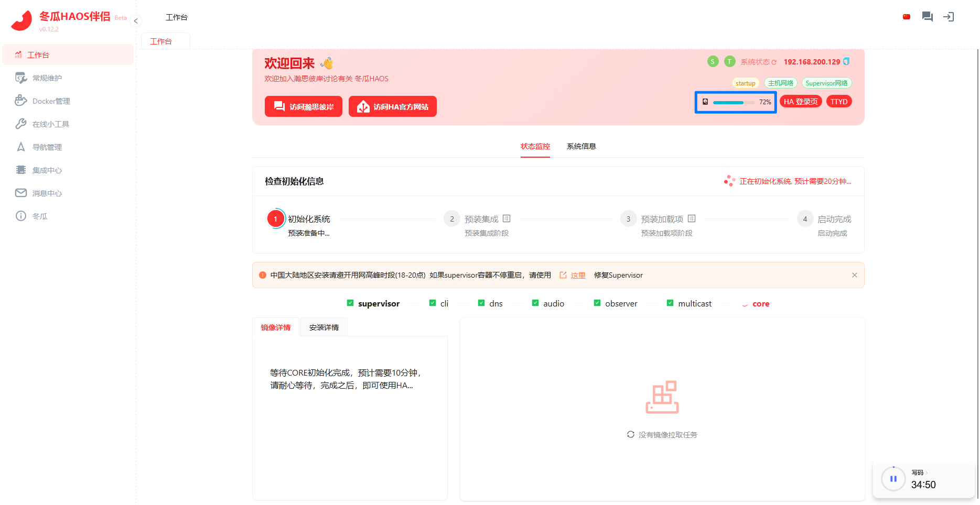Refresh the 系统状态 system status
This screenshot has width=980, height=505.
point(774,62)
